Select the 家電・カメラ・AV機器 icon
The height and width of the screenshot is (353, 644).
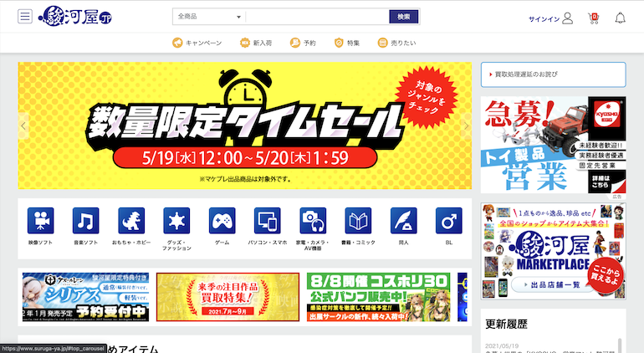313,221
